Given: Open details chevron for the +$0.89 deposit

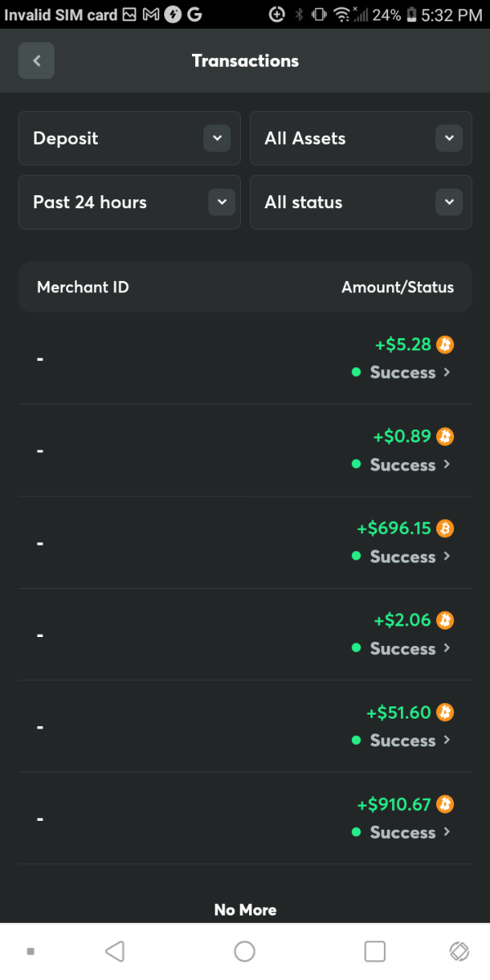Looking at the screenshot, I should coord(447,465).
